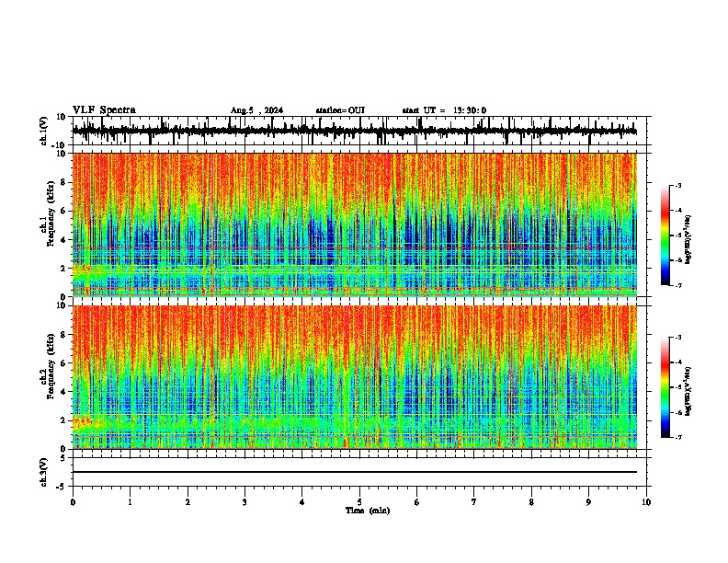The image size is (728, 563).
Task: Click time axis tick label "10"
Action: 646,502
